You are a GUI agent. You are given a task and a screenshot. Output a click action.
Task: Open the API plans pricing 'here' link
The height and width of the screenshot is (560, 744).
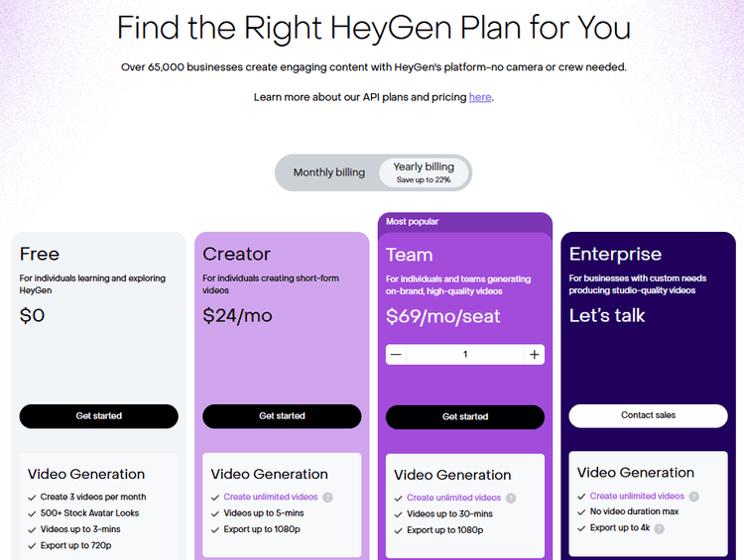(x=480, y=97)
